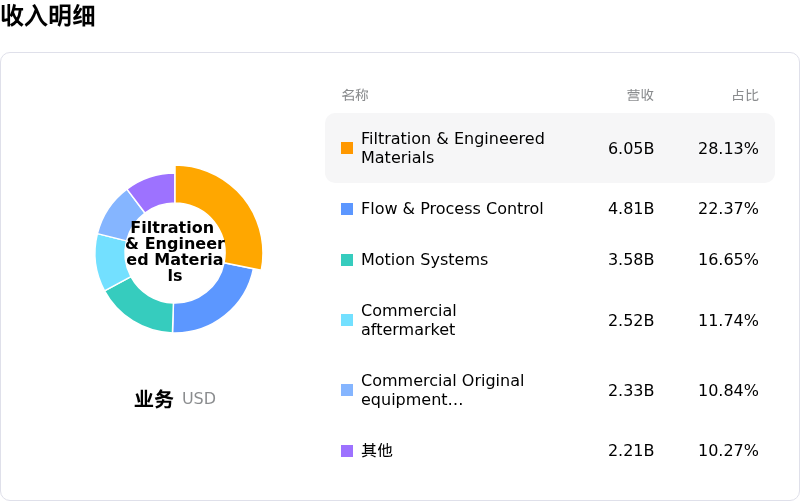This screenshot has height=501, width=800.
Task: Click the cyan Commercial aftermarket legend swatch
Action: (x=347, y=320)
